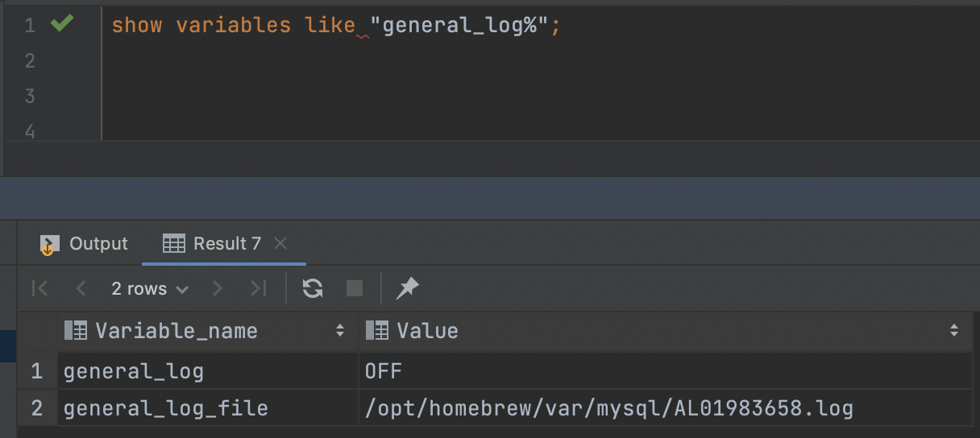Screen dimensions: 980x438
Task: Select the general_log_file cell
Action: click(x=208, y=408)
